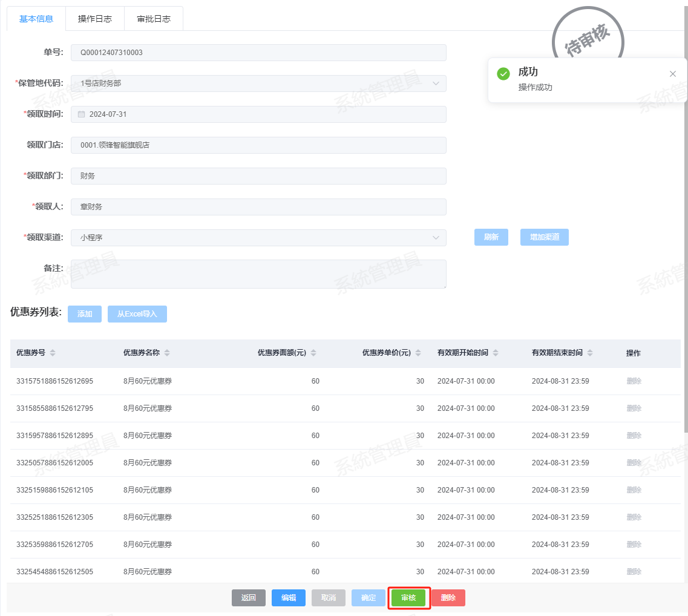Sort by 优惠券单价(元) column

[418, 353]
